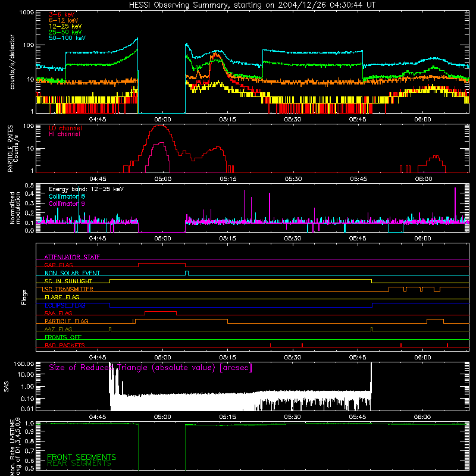Screen dimensions: 476x476
Task: Select the REAR SEGMENTS legend label
Action: pyautogui.click(x=79, y=464)
